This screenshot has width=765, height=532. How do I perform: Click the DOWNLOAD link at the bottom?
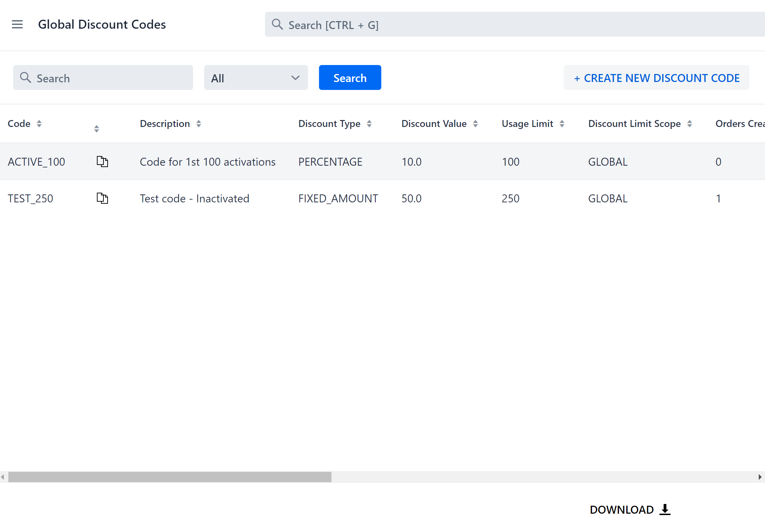click(x=622, y=510)
